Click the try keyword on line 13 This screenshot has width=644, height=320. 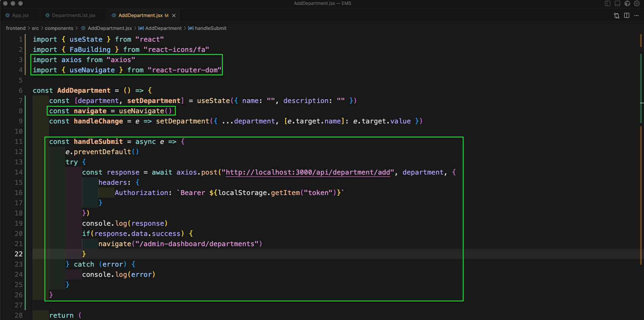[72, 162]
